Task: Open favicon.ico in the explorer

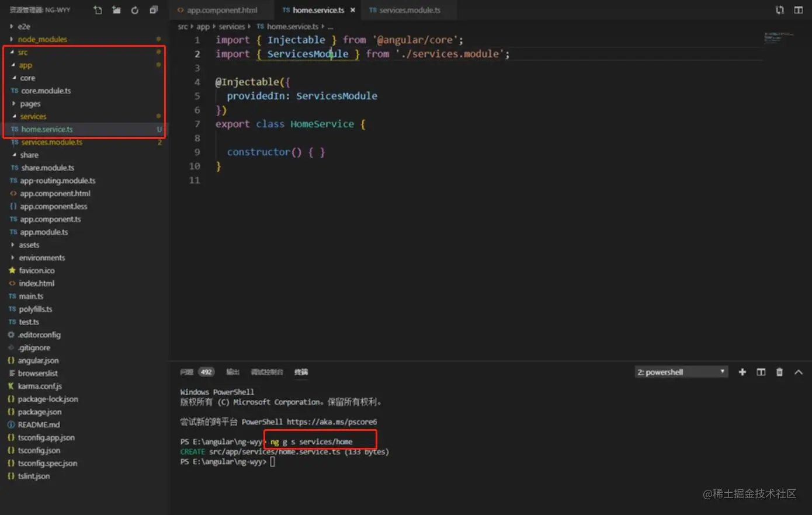Action: (36, 270)
